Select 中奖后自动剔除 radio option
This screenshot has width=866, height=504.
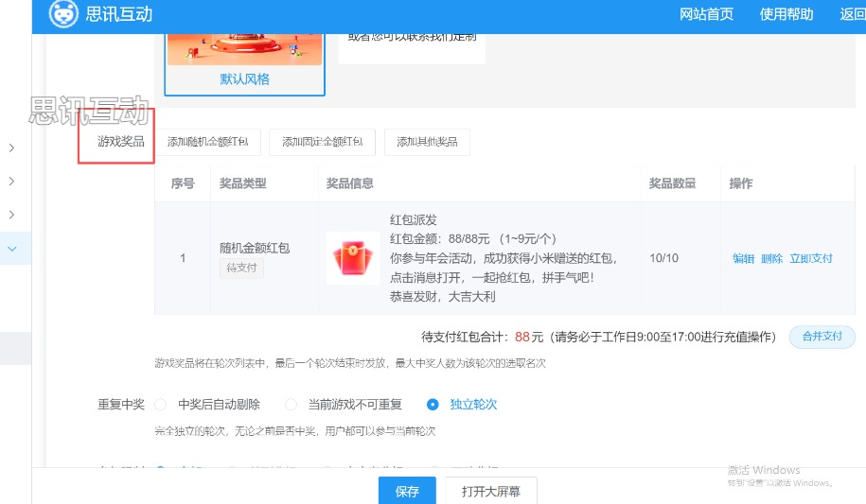pos(161,404)
